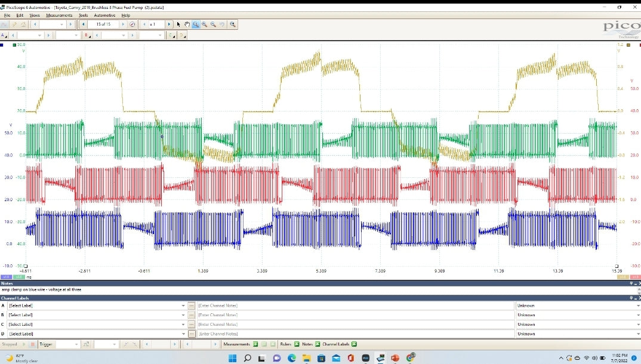Click ellipsis button for Channel C label
This screenshot has width=641, height=364.
(x=192, y=325)
